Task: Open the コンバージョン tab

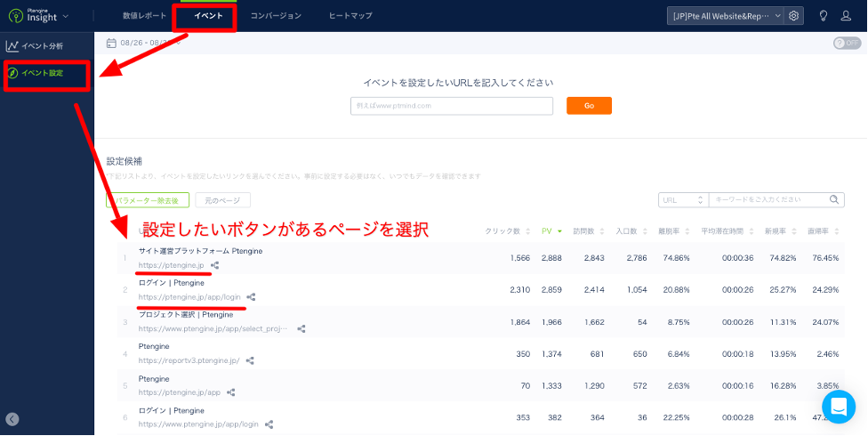Action: [x=276, y=15]
